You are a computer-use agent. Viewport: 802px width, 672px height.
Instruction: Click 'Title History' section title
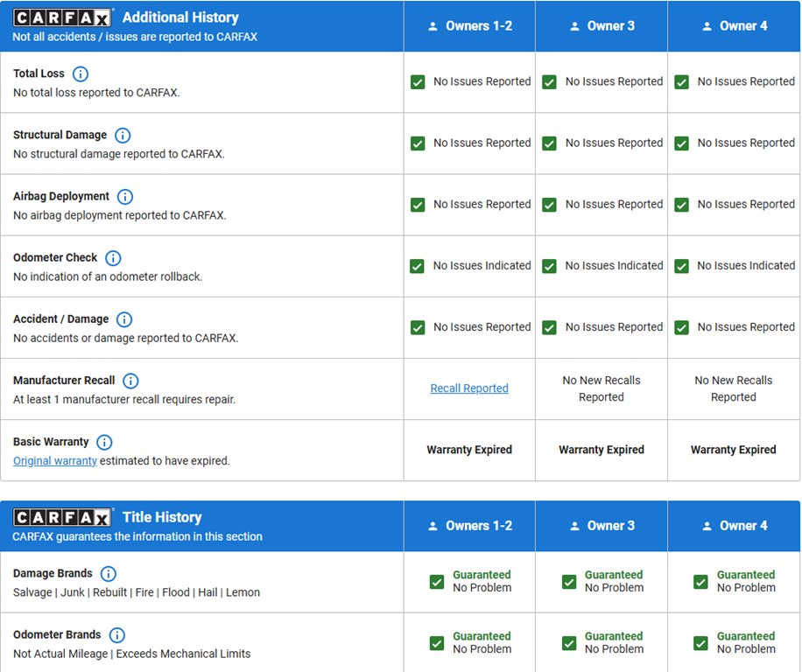(x=162, y=517)
